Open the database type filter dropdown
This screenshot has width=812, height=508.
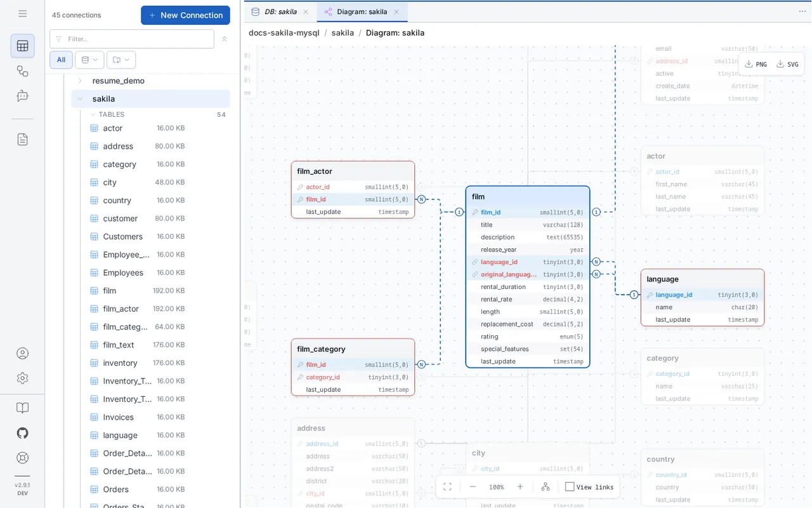click(x=89, y=60)
